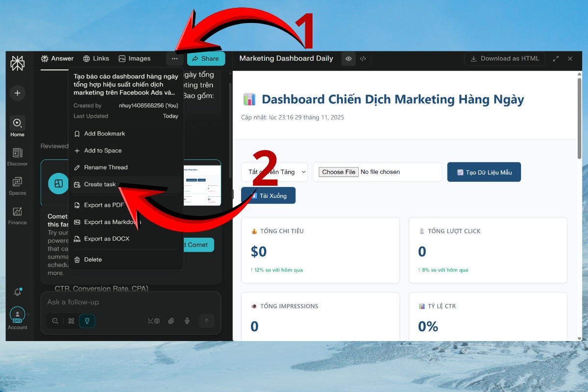Open the sources globe icon in input bar
The width and height of the screenshot is (588, 392).
pyautogui.click(x=154, y=321)
